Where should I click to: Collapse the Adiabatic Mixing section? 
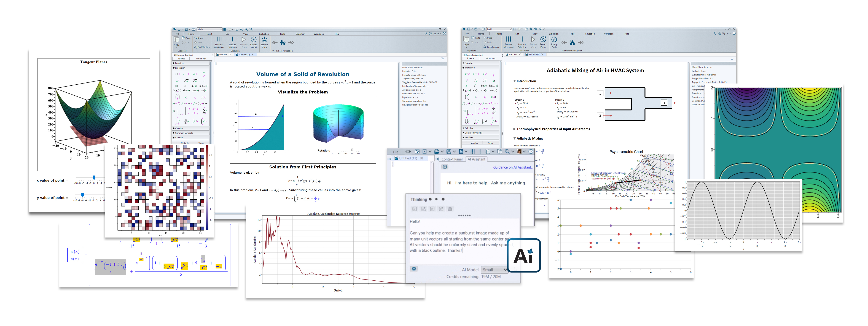click(x=515, y=138)
